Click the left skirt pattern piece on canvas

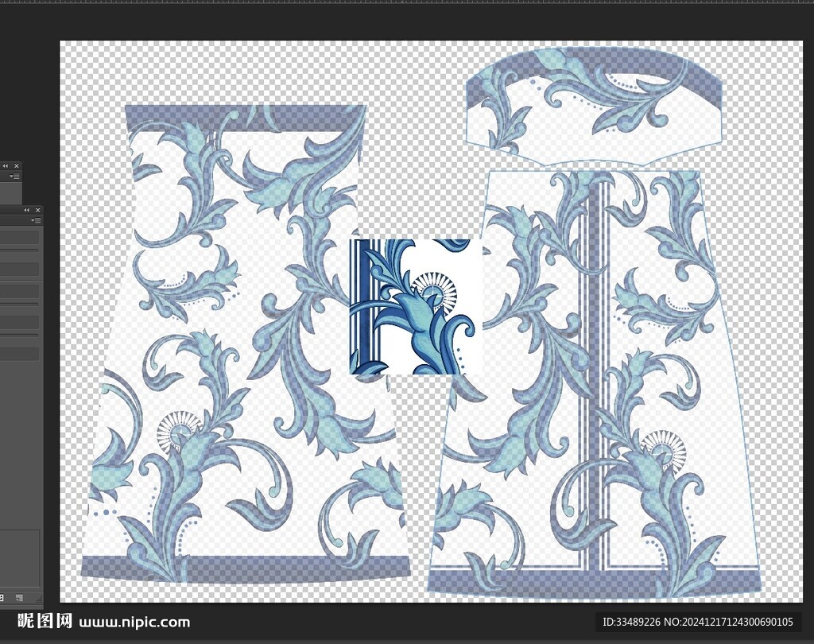[248, 343]
